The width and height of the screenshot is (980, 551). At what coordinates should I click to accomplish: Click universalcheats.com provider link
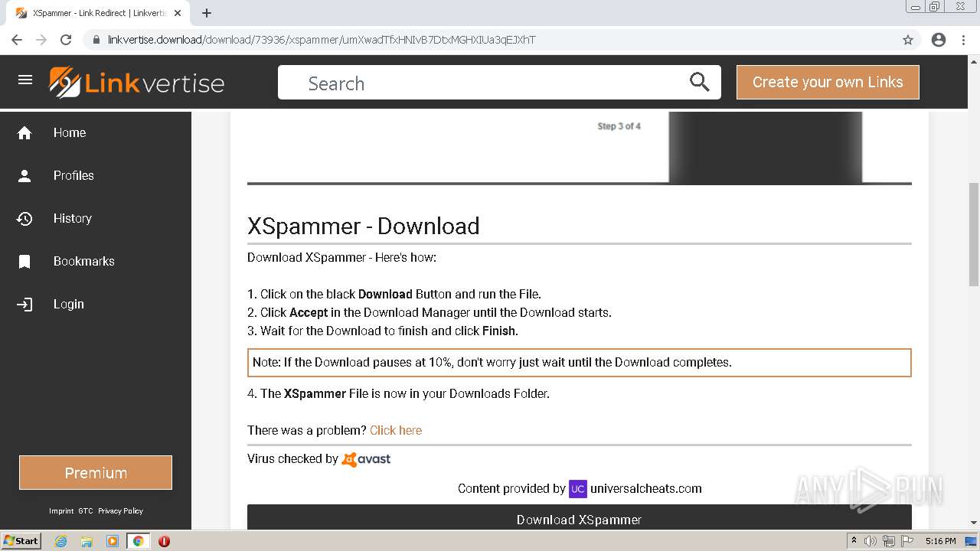(x=646, y=488)
